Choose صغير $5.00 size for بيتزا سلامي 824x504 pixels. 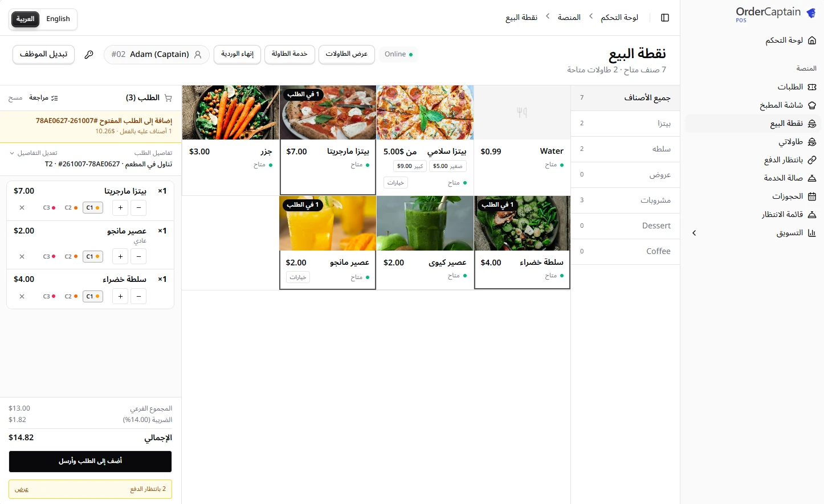pos(448,166)
